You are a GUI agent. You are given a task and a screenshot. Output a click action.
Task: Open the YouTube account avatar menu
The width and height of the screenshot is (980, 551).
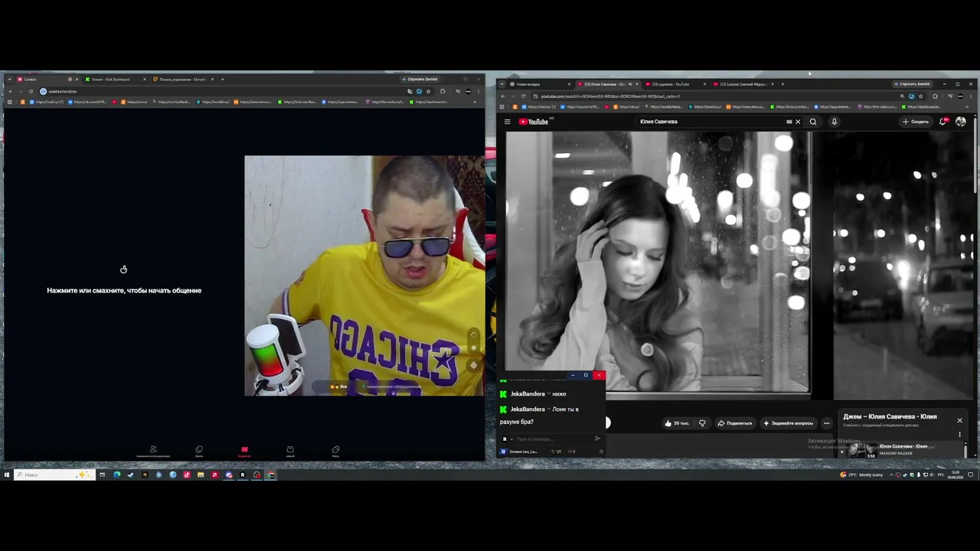(961, 122)
